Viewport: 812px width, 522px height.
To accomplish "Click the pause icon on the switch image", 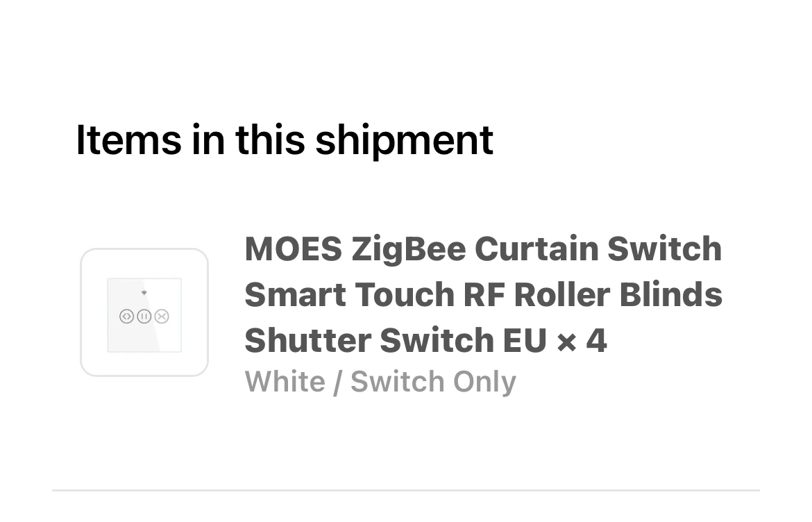I will coord(144,317).
